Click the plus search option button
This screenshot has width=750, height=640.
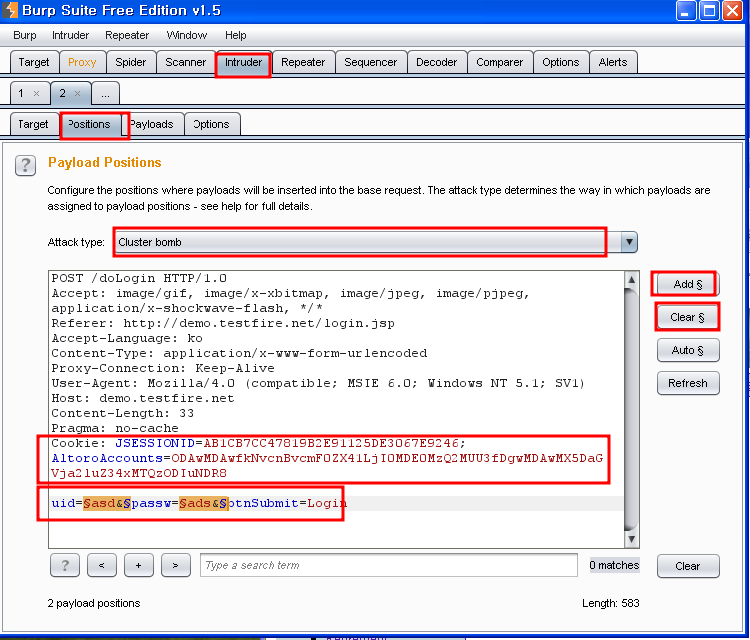(x=139, y=565)
